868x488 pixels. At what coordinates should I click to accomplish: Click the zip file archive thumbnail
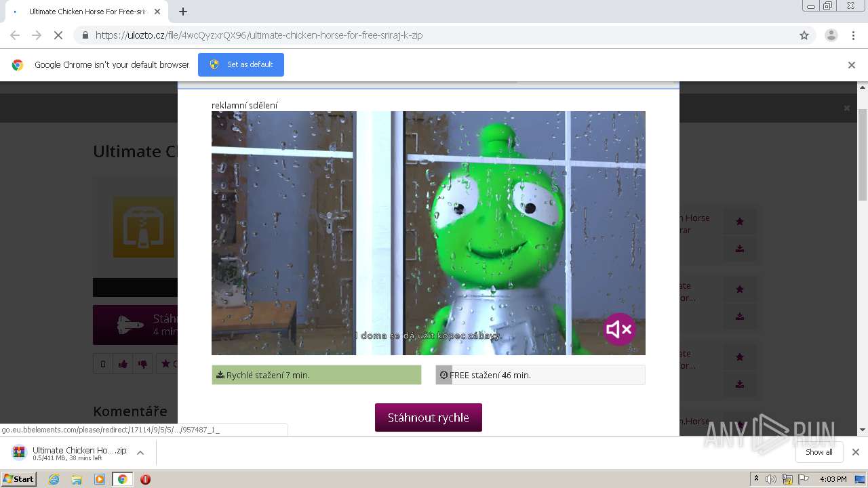[144, 227]
